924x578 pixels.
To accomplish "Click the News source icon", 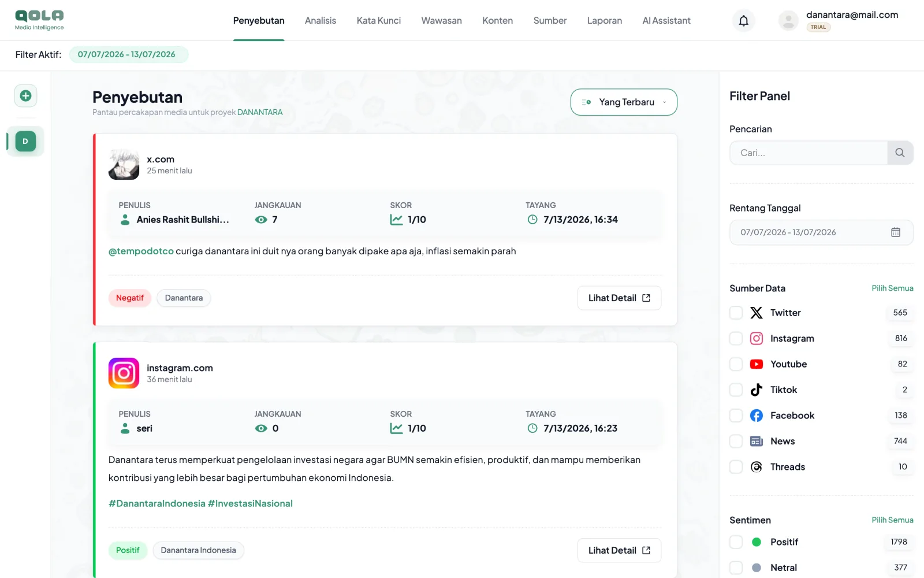I will [x=757, y=441].
